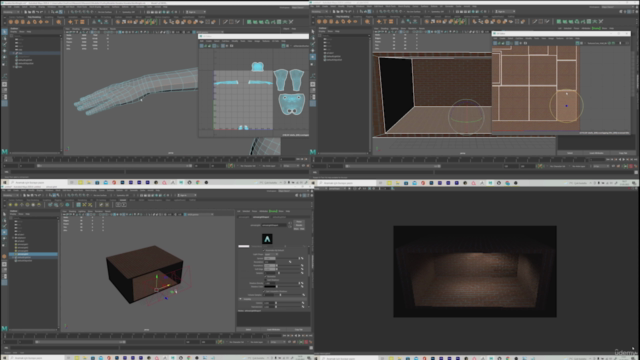
Task: Click the second light icon on bottom-left Maya shelf
Action: (x=16, y=204)
